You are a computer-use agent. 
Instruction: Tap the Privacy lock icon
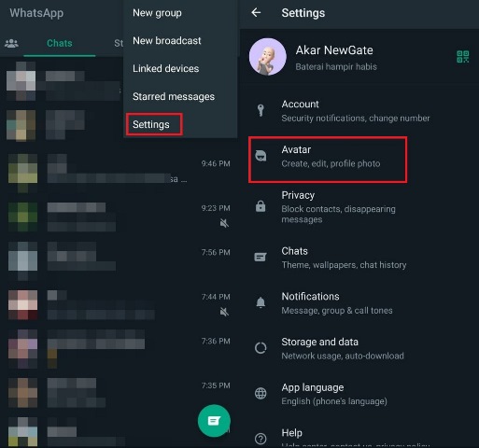(x=261, y=206)
